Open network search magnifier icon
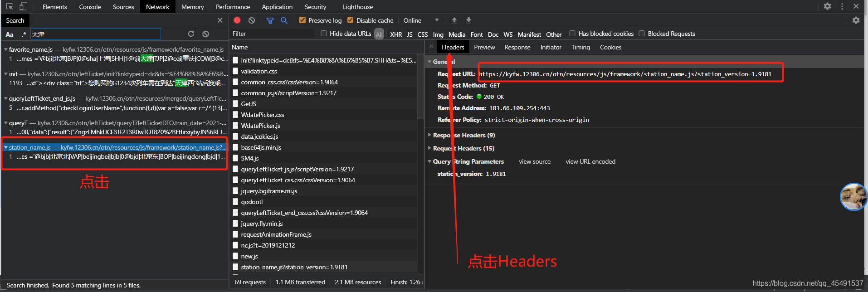The height and width of the screenshot is (292, 868). (284, 20)
